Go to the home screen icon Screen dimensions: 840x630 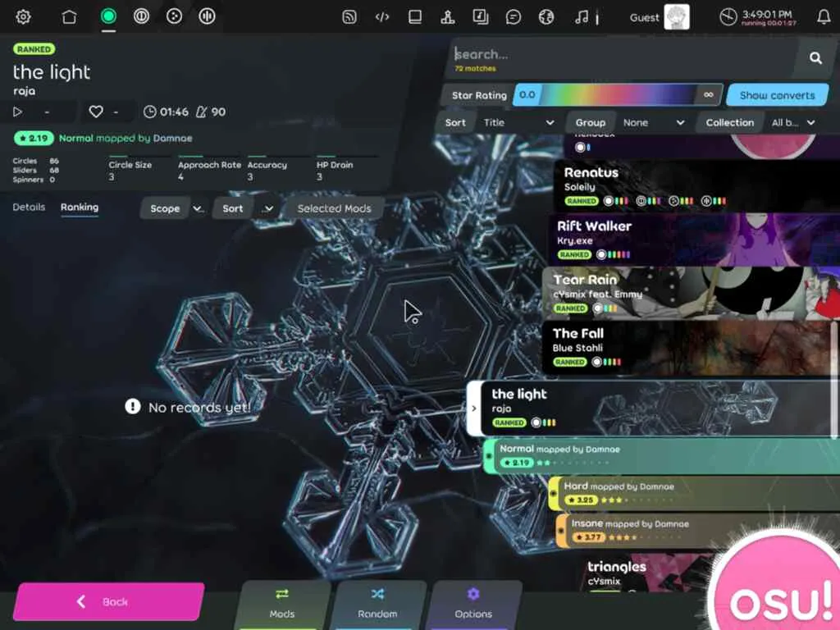point(69,16)
